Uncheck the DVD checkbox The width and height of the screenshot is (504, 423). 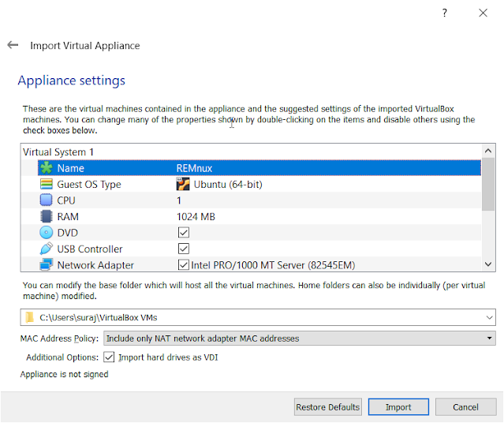pos(184,233)
